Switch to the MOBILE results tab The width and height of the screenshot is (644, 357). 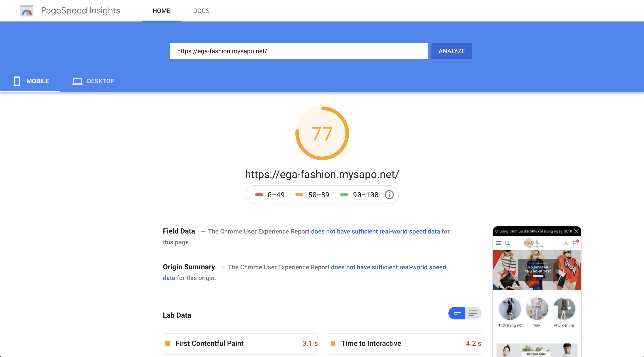(30, 81)
